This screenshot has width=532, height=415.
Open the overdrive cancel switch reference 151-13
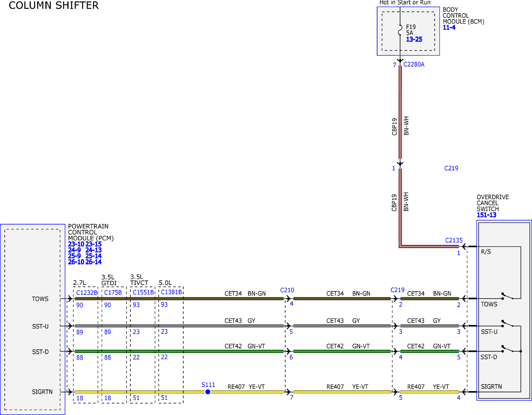pyautogui.click(x=486, y=215)
